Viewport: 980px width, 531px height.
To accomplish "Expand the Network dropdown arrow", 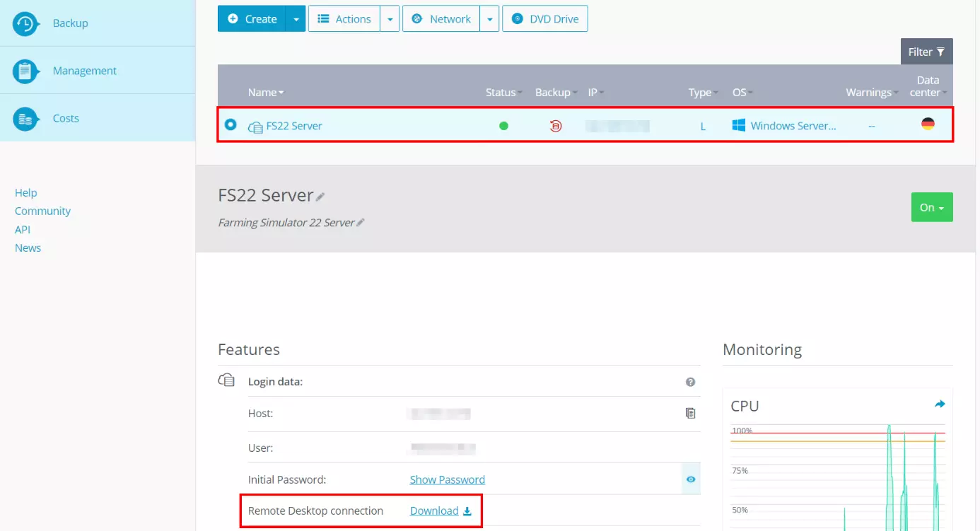I will 489,19.
